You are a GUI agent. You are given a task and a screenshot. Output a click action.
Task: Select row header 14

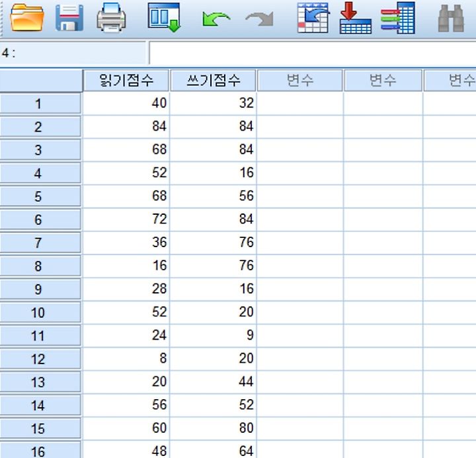pyautogui.click(x=40, y=405)
